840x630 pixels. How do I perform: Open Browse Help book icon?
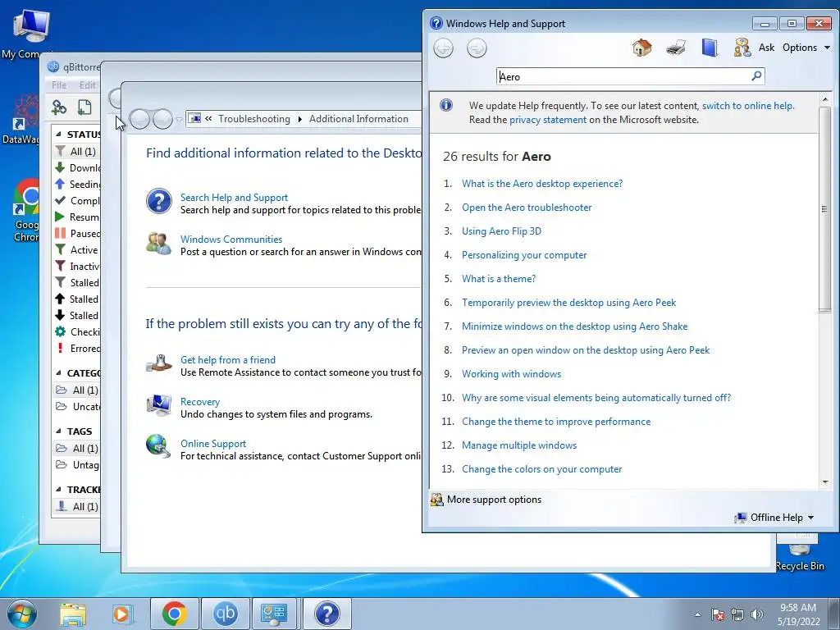click(x=710, y=48)
